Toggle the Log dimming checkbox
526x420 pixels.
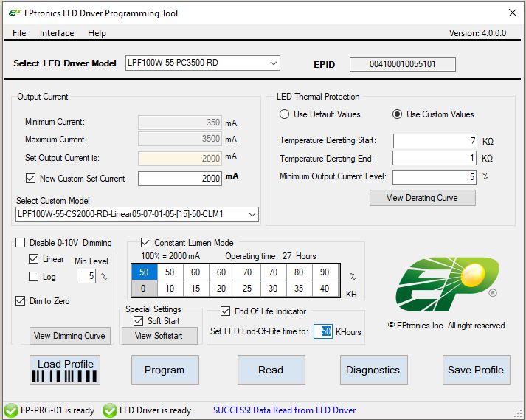33,277
